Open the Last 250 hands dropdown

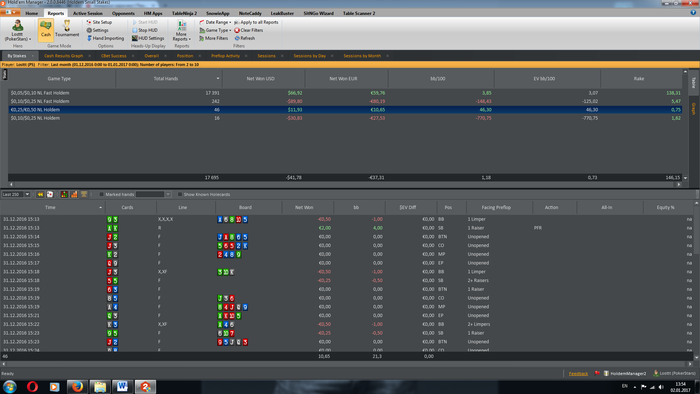pos(27,194)
